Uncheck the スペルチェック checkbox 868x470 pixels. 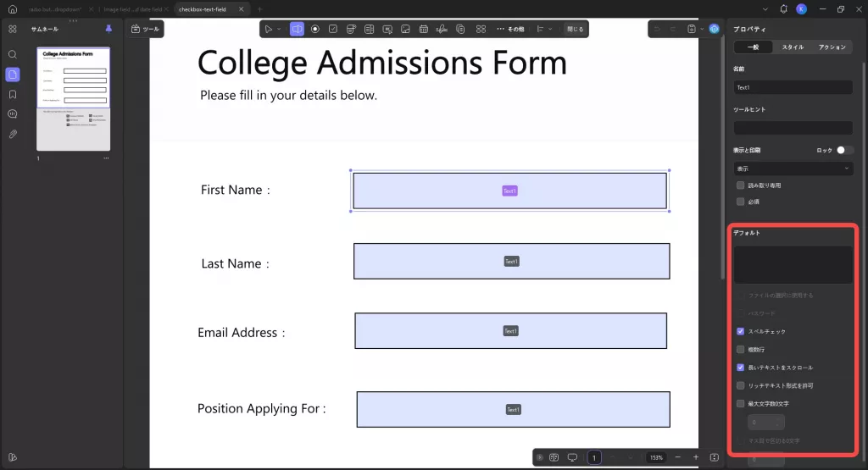point(740,331)
